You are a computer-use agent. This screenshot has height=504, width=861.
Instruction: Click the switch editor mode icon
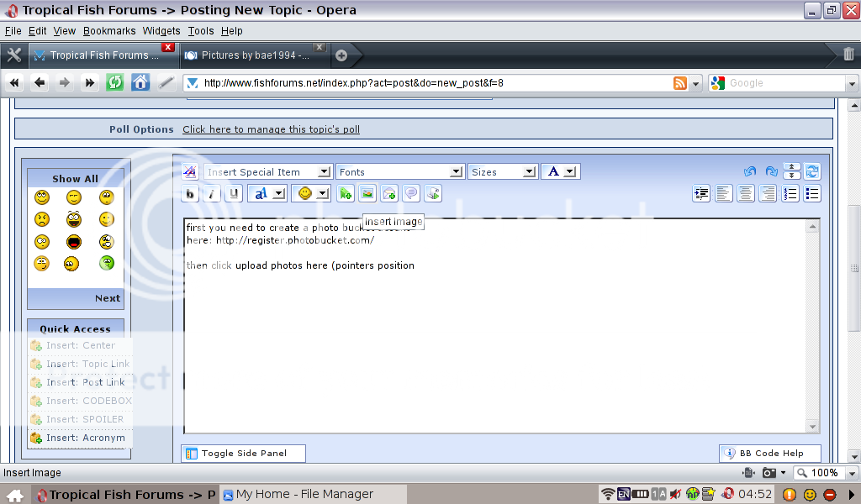tap(812, 171)
